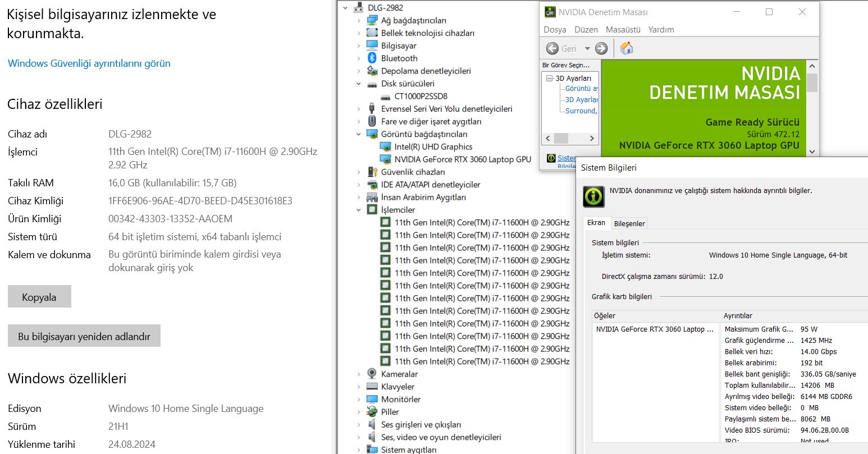The width and height of the screenshot is (868, 454).
Task: Click the Güvenlik cihazları icon
Action: coord(372,172)
